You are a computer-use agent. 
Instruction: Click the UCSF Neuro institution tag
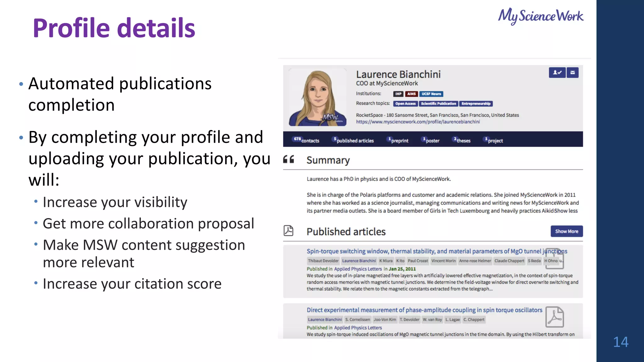(x=431, y=94)
